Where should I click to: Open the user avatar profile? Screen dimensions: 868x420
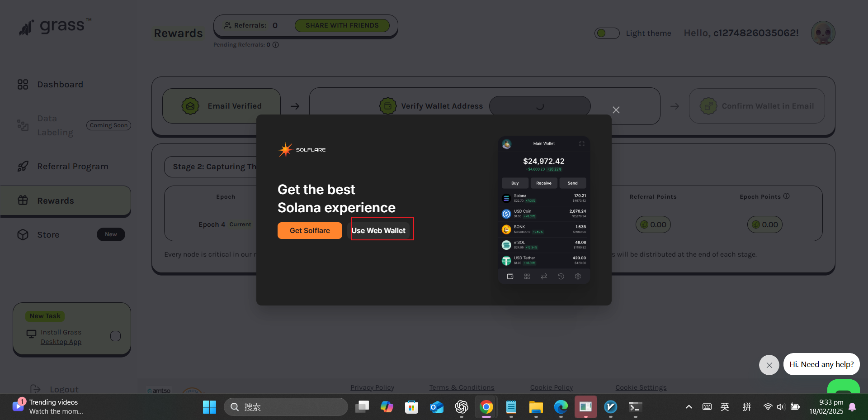pyautogui.click(x=823, y=33)
